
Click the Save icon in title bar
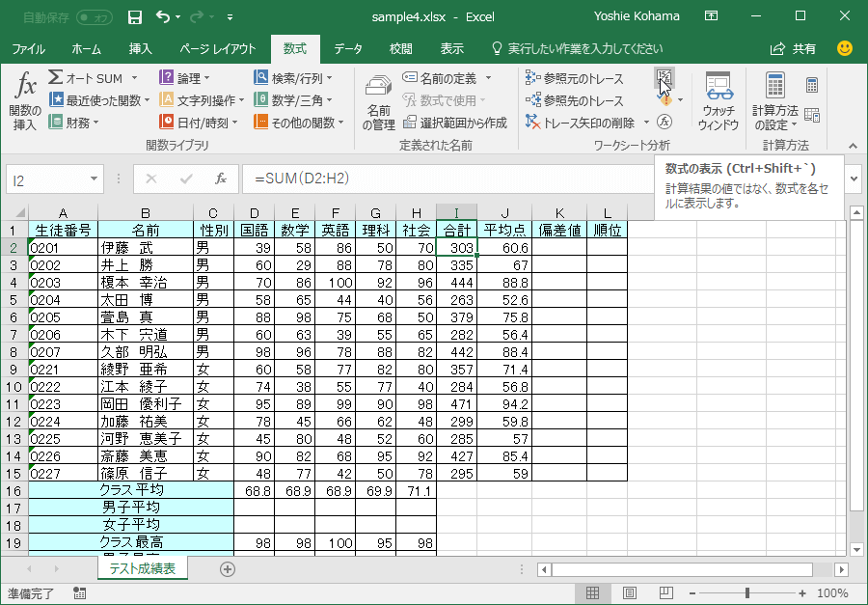coord(134,17)
